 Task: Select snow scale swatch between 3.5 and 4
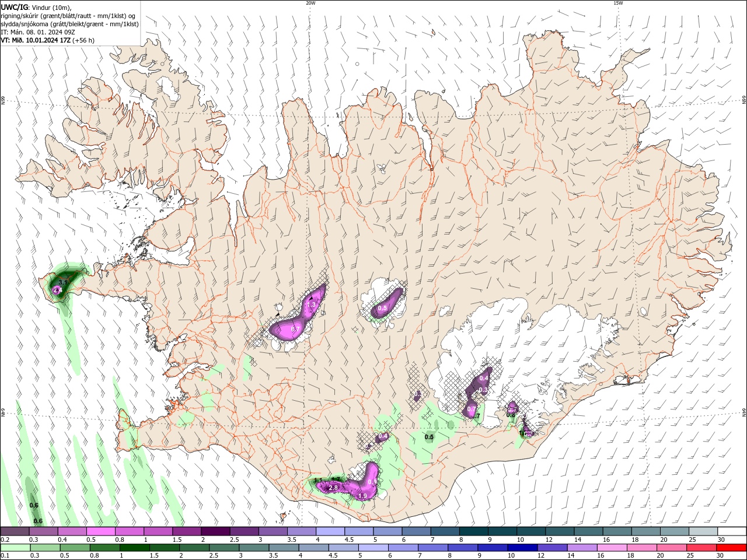302,531
